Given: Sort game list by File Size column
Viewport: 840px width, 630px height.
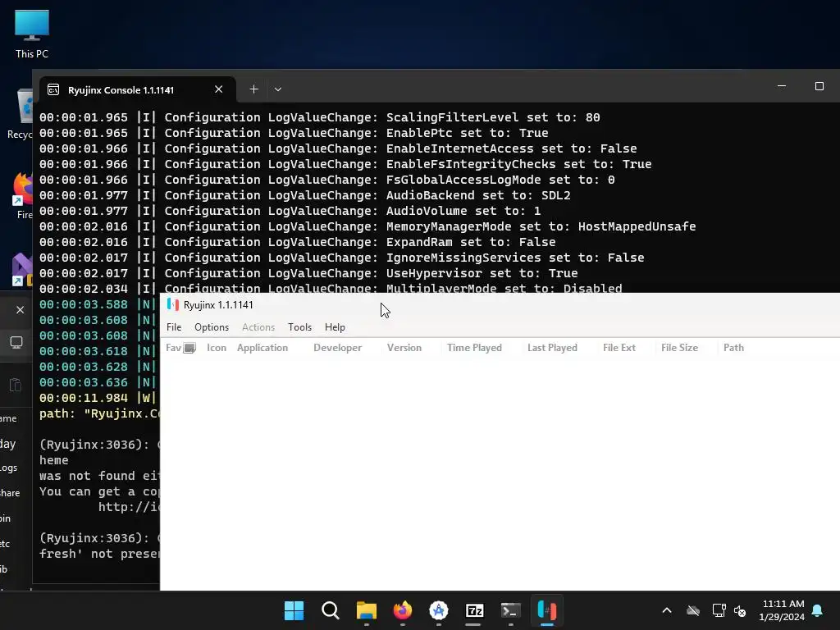Looking at the screenshot, I should pyautogui.click(x=679, y=348).
